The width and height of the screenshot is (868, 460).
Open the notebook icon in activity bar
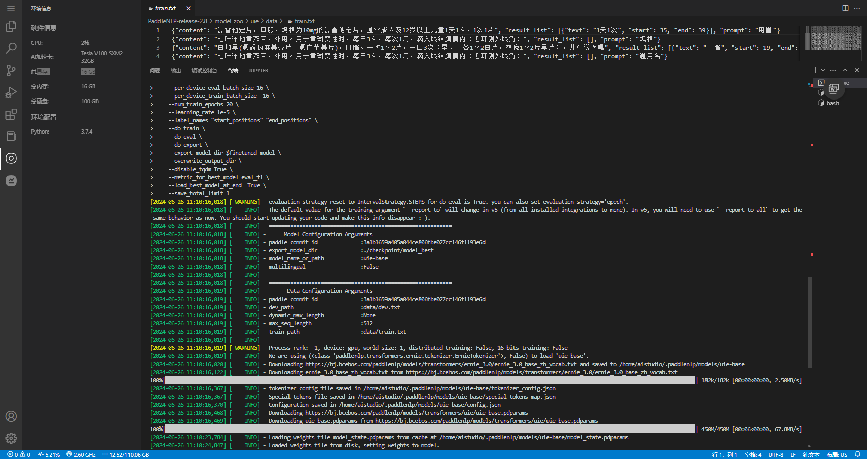11,136
